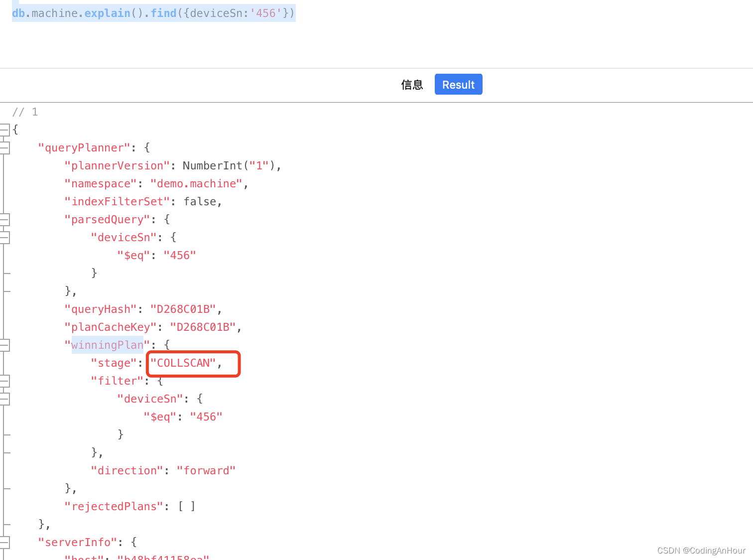Click the "forward" value
This screenshot has height=560, width=753.
click(206, 471)
